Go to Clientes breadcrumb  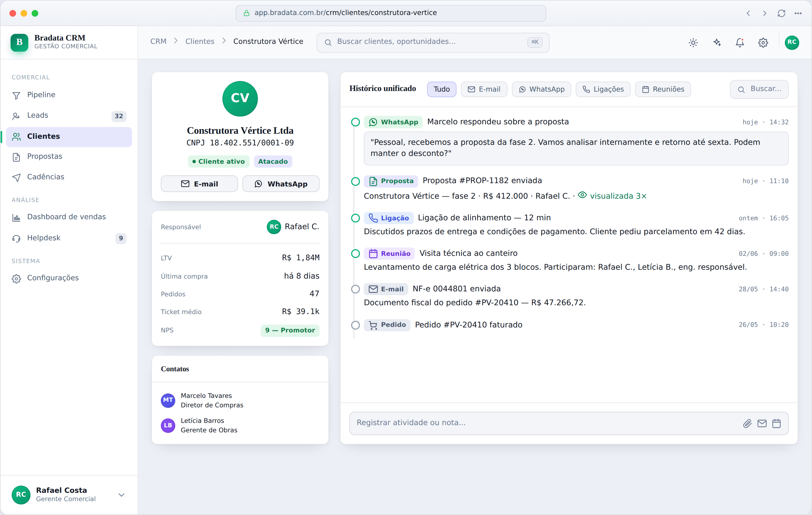pyautogui.click(x=200, y=41)
